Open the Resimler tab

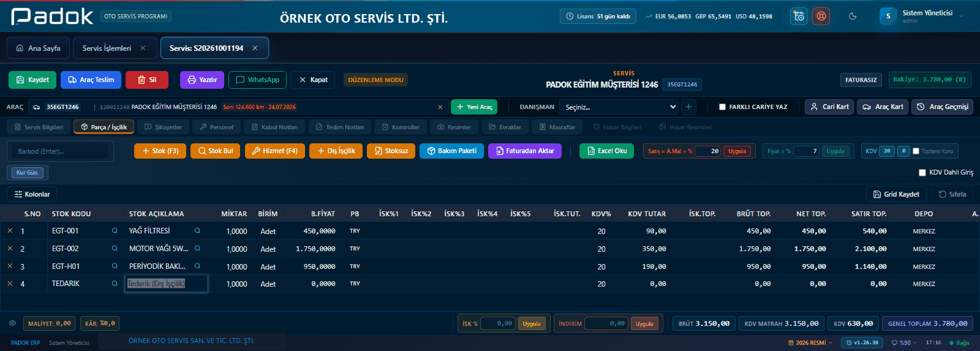(x=454, y=127)
